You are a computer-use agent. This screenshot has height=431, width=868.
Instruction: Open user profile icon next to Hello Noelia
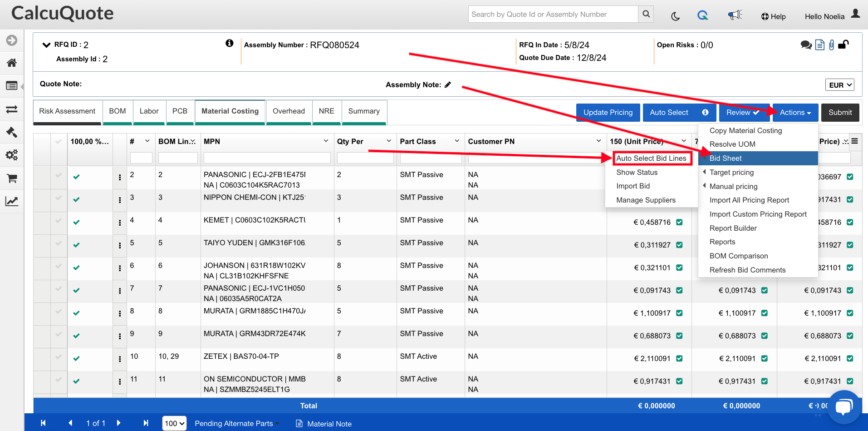coord(855,14)
